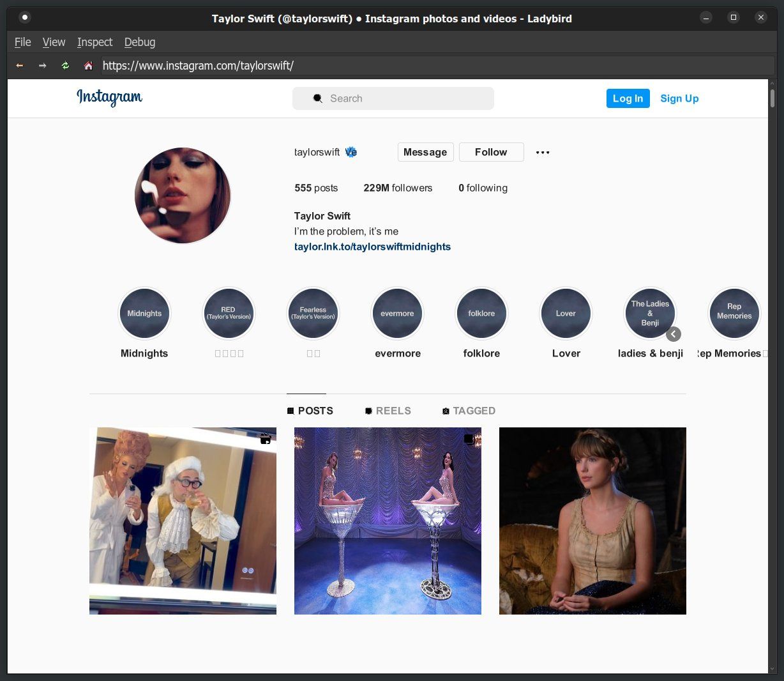Viewport: 784px width, 681px height.
Task: Click the scrollbar down arrow
Action: (x=773, y=669)
